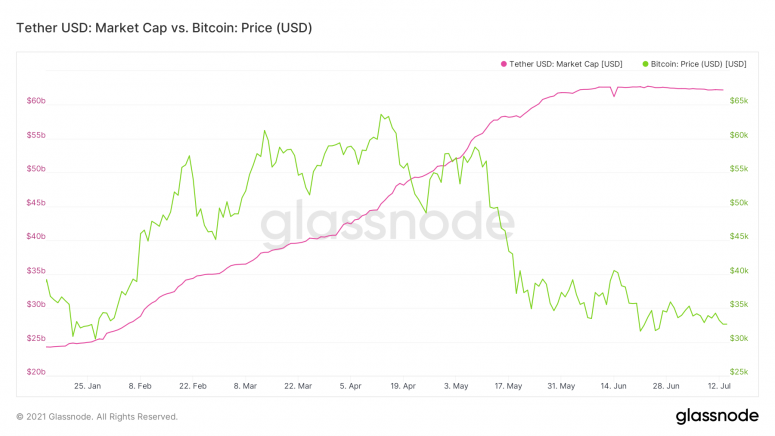
Task: Click the chart title text
Action: click(165, 28)
